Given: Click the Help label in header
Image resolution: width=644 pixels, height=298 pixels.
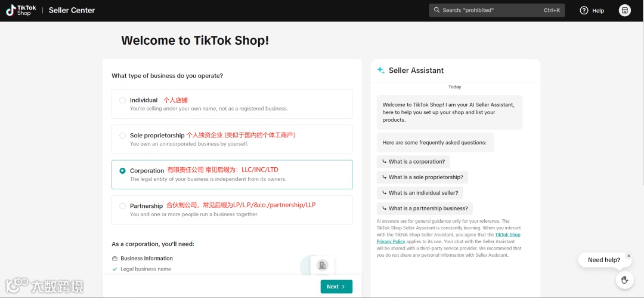Looking at the screenshot, I should (598, 11).
